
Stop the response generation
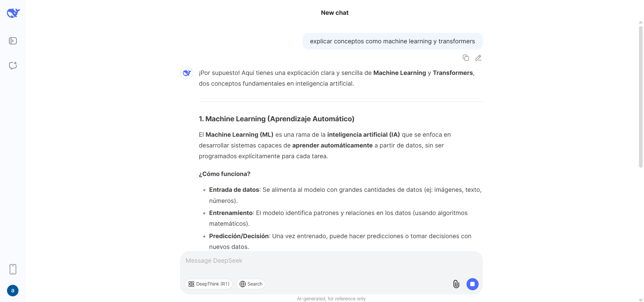(x=472, y=284)
